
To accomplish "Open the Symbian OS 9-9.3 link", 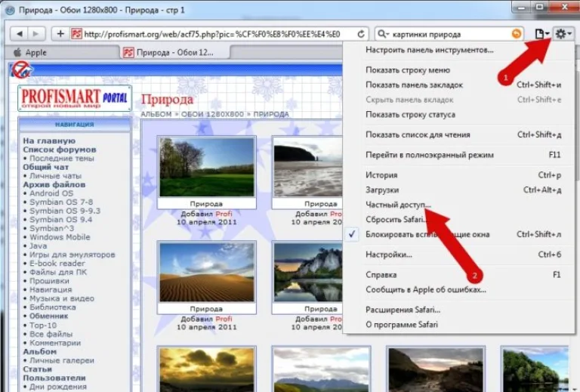I will click(x=65, y=211).
